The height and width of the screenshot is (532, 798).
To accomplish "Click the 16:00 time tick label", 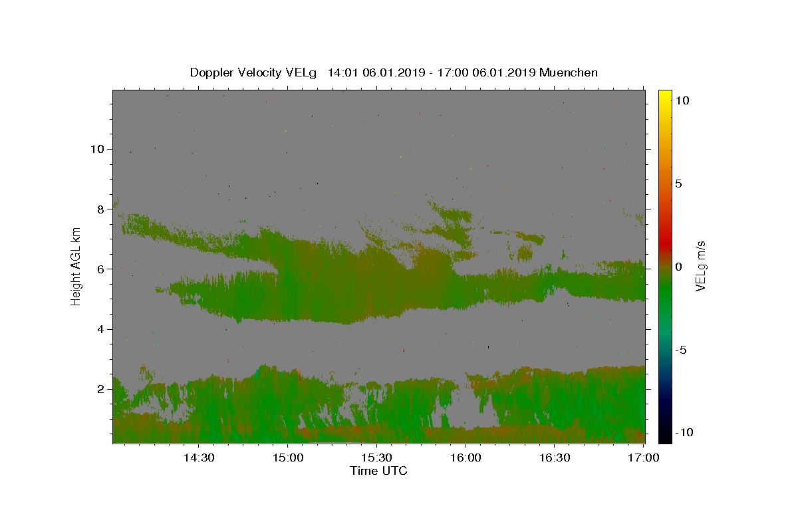I will pos(465,458).
